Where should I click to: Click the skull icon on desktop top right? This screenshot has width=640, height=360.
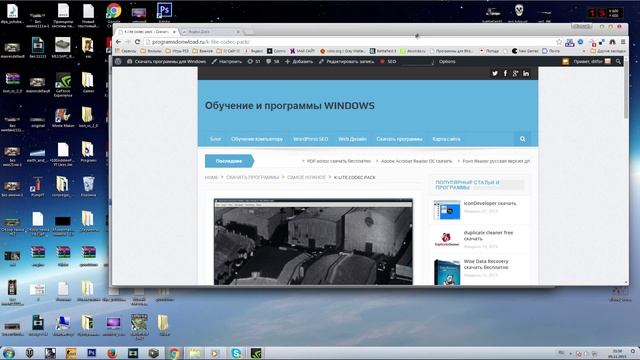pyautogui.click(x=518, y=11)
